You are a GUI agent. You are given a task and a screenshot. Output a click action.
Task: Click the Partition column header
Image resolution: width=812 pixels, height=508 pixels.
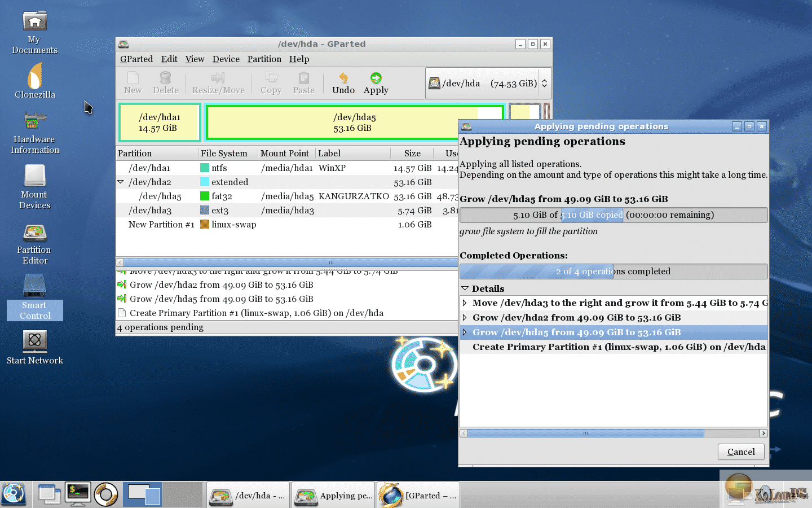coord(157,153)
